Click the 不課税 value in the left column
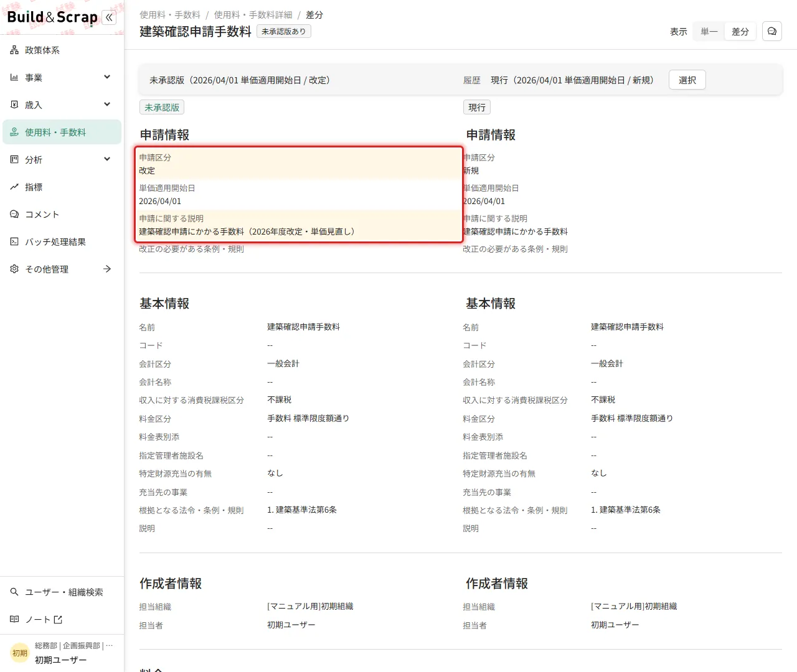Screen dimensions: 797x672 [280, 399]
